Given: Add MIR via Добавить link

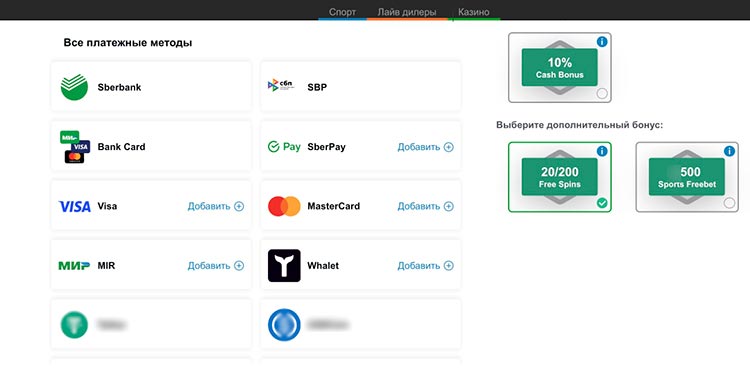Looking at the screenshot, I should 209,266.
